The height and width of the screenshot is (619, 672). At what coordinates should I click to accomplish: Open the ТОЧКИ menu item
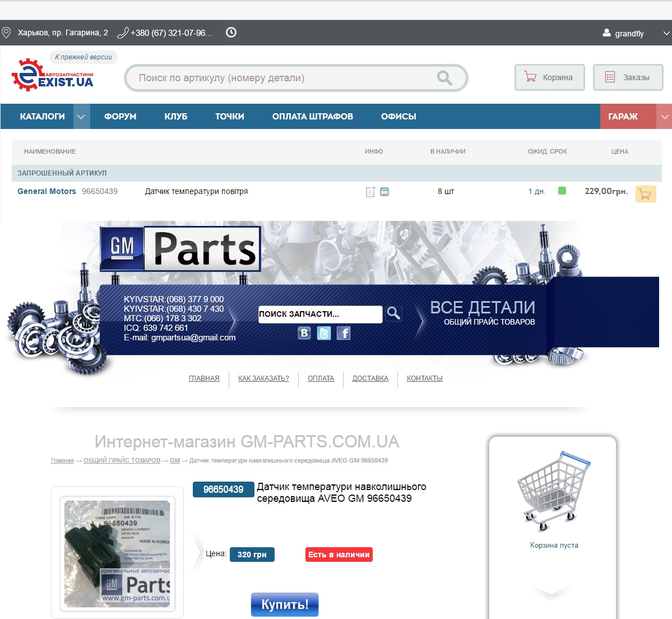pyautogui.click(x=230, y=116)
